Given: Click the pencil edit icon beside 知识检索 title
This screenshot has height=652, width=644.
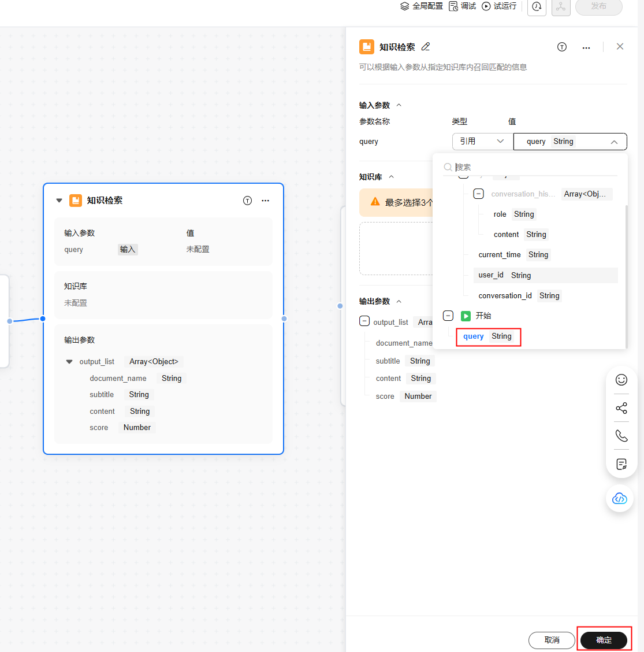Looking at the screenshot, I should (426, 47).
